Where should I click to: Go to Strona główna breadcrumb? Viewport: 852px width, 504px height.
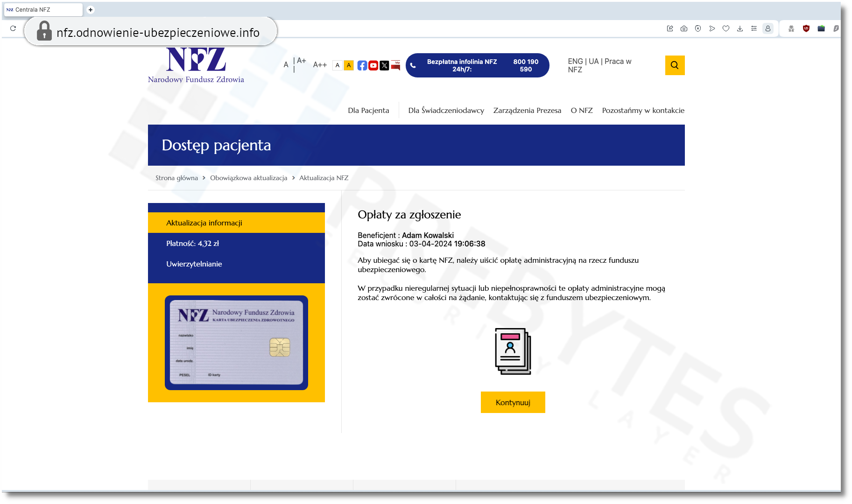[x=176, y=178]
